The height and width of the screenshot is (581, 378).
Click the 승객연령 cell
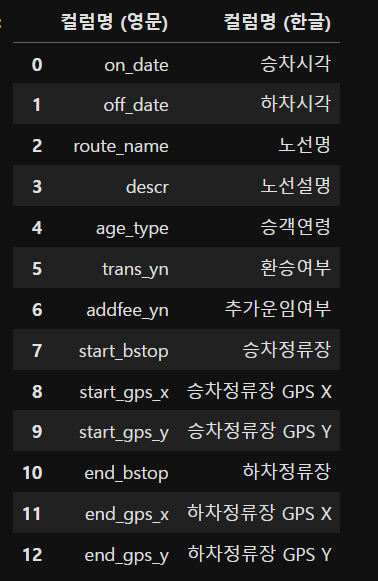click(x=295, y=227)
